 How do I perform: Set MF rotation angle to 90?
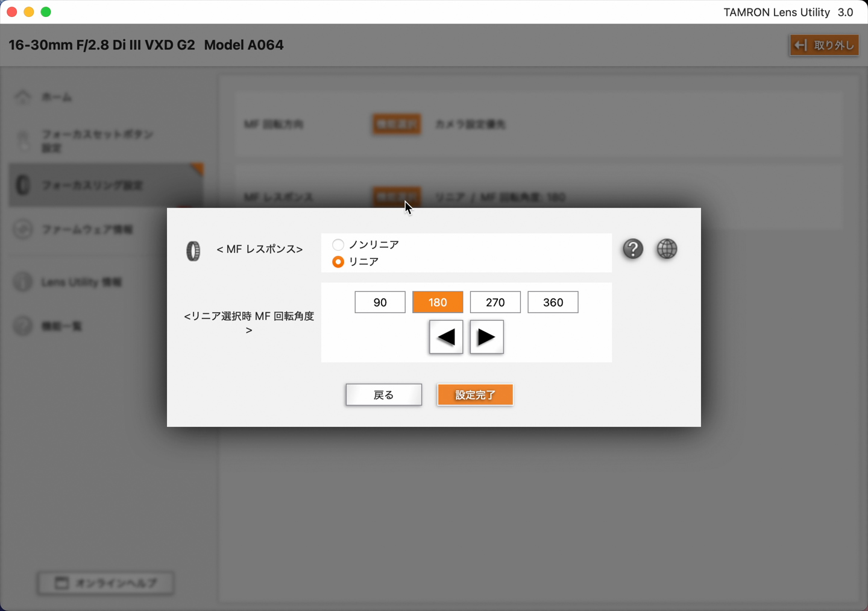[380, 302]
